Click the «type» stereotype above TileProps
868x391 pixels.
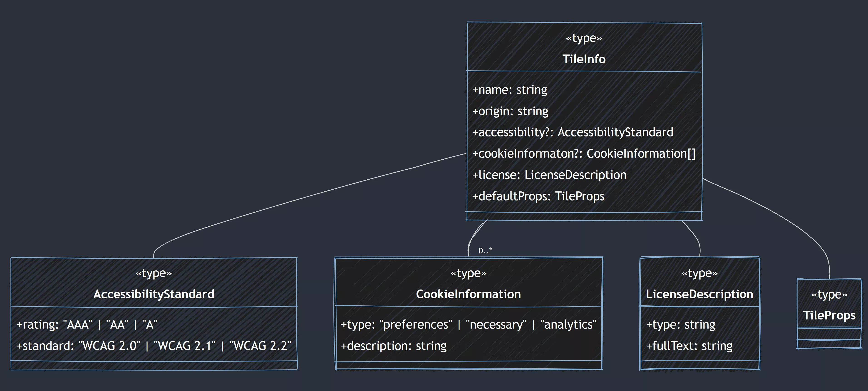click(829, 295)
